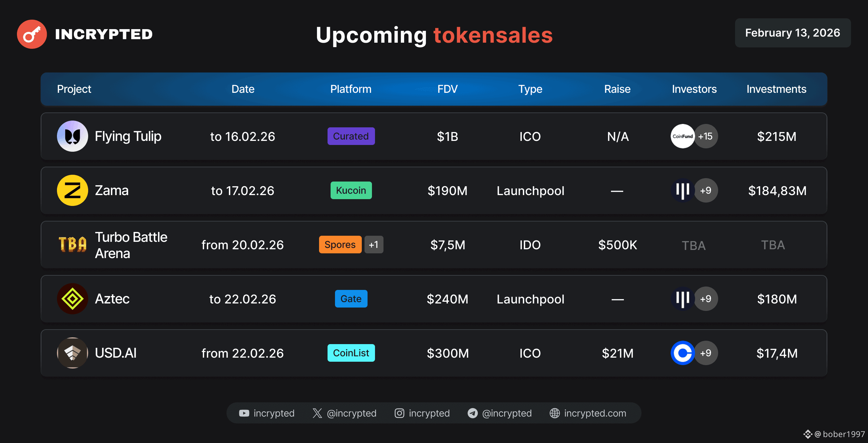
Task: Click the CoinFund investor icon
Action: (x=683, y=136)
